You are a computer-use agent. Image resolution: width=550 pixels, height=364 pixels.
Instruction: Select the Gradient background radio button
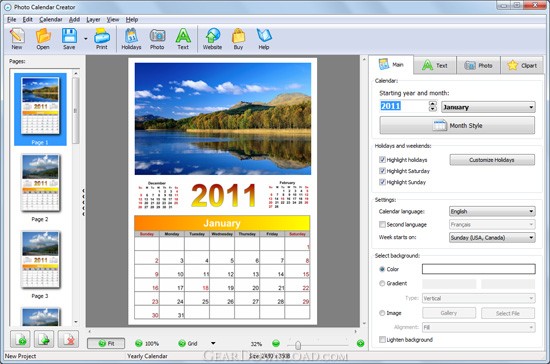point(382,283)
